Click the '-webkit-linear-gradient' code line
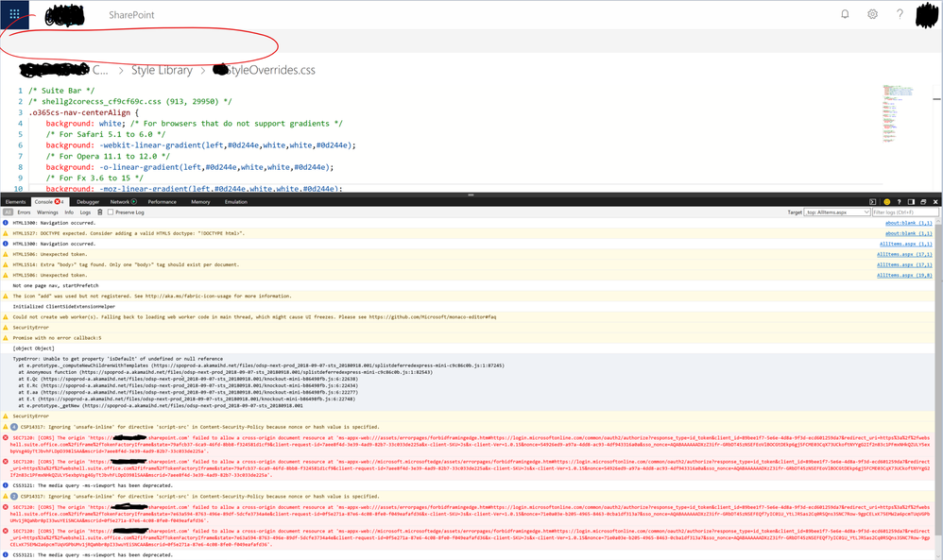 tap(201, 145)
